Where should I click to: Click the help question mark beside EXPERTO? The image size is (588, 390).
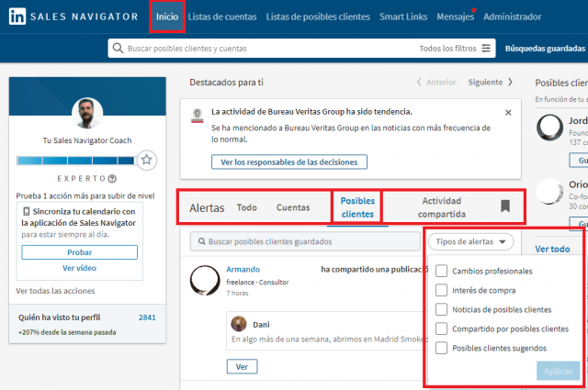(x=112, y=179)
